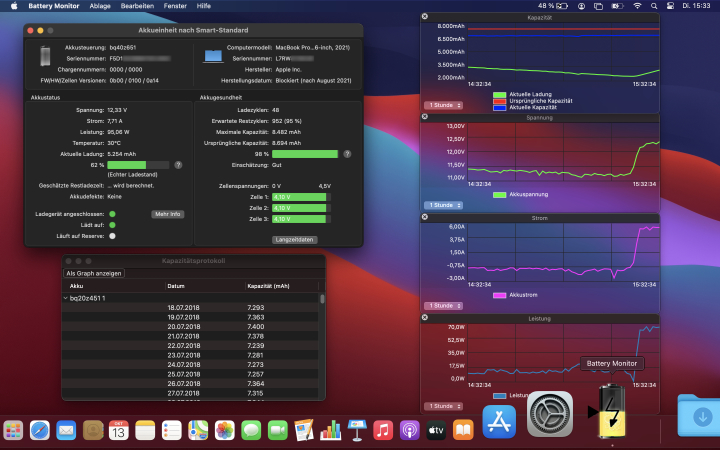Open Podcasts from the Dock

pos(410,431)
